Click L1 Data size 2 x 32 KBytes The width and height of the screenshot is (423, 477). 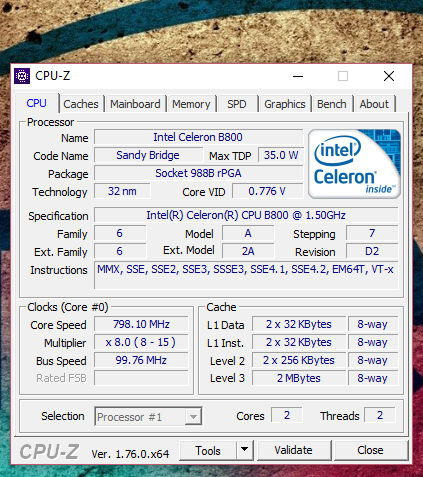click(x=299, y=324)
